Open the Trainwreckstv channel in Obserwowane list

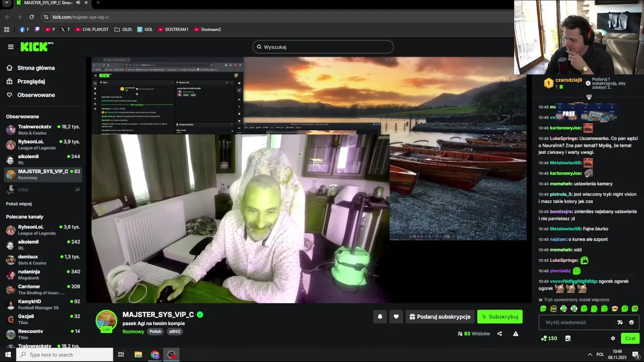43,130
